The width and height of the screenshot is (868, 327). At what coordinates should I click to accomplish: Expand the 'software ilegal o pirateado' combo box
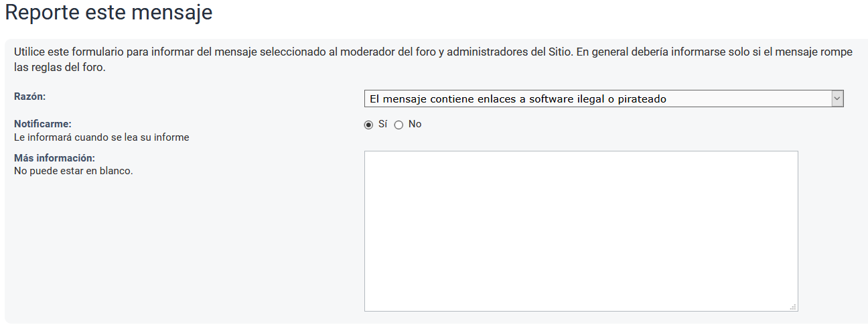(x=603, y=99)
